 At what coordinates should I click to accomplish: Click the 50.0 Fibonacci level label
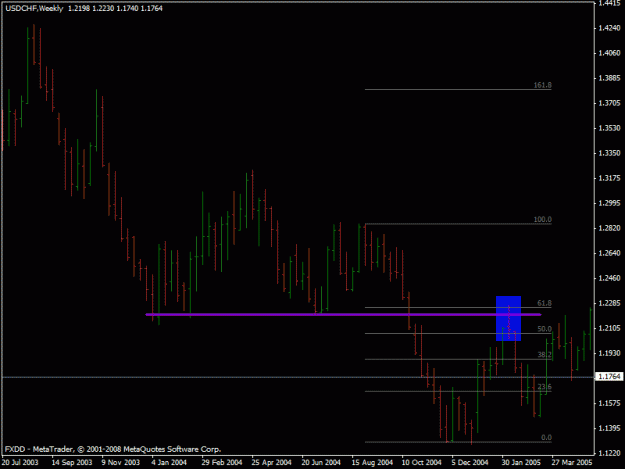pyautogui.click(x=544, y=329)
